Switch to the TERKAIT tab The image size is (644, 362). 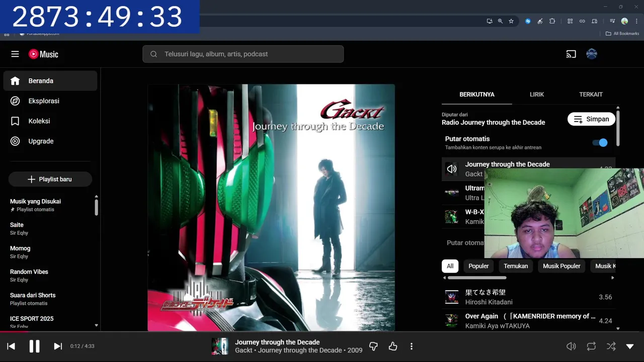point(591,94)
